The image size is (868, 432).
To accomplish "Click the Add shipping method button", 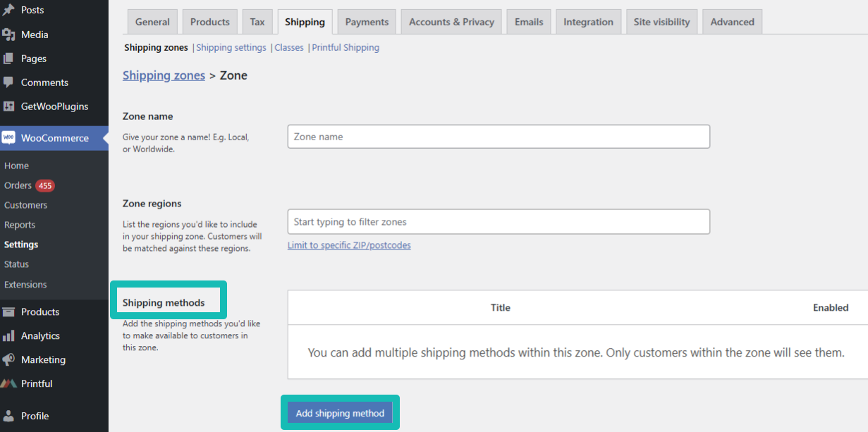I will tap(340, 412).
